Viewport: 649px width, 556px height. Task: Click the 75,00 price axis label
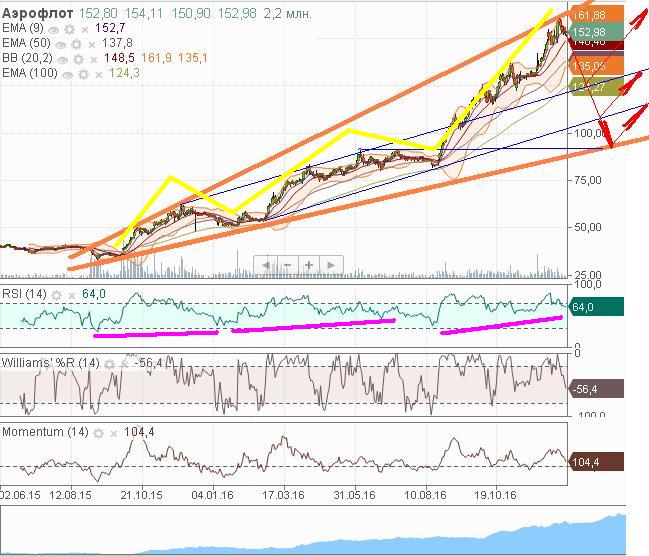pyautogui.click(x=587, y=180)
